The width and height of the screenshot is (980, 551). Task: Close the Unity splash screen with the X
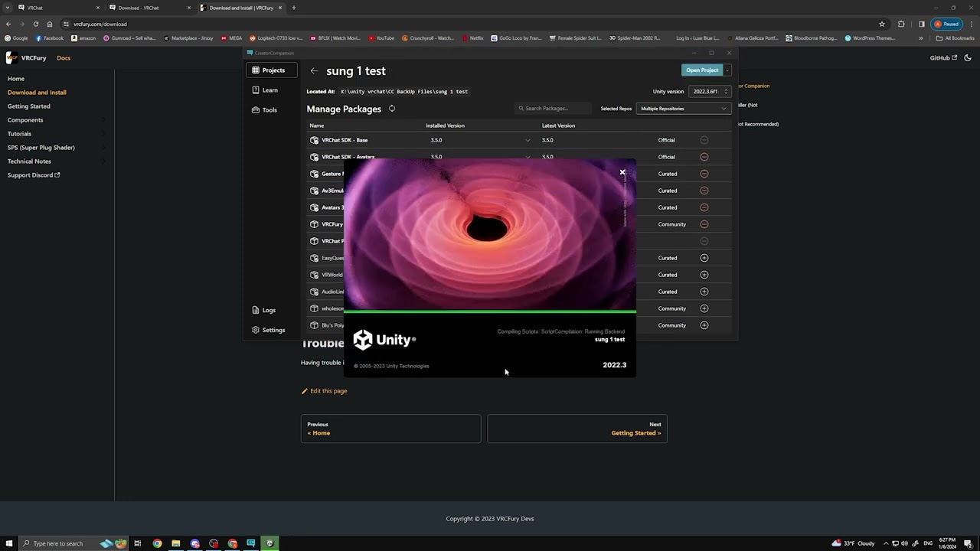(622, 172)
